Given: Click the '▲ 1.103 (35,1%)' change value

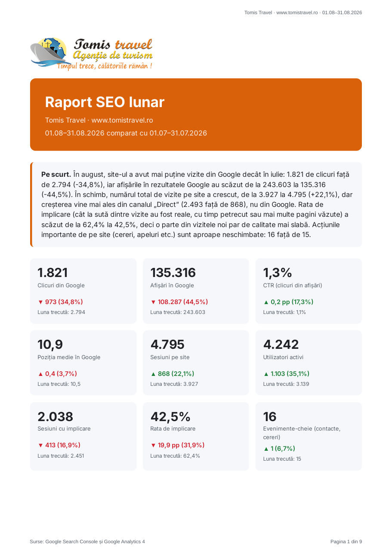Looking at the screenshot, I should coord(286,374).
